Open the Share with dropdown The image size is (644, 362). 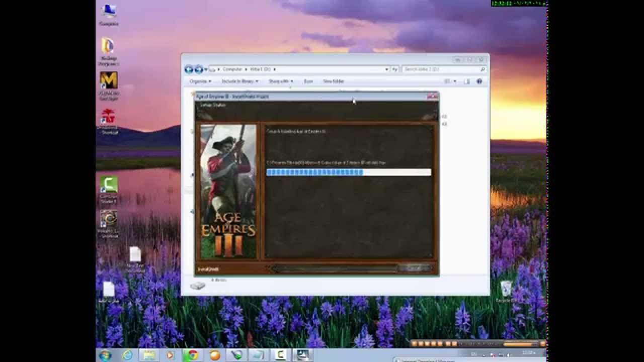[x=281, y=81]
